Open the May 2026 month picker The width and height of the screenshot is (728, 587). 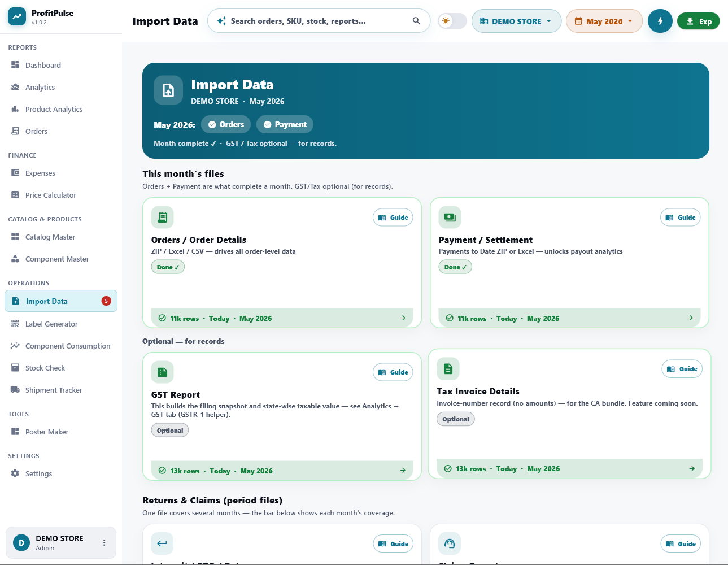[604, 21]
